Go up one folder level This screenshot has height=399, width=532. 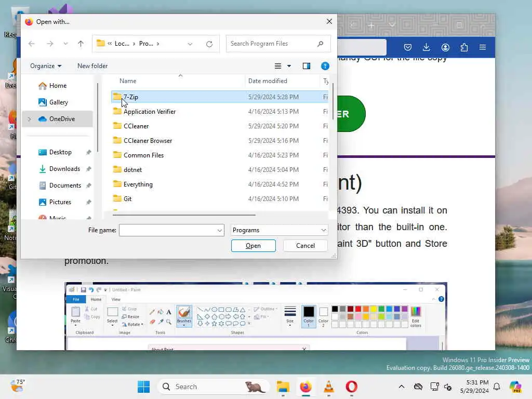(81, 44)
